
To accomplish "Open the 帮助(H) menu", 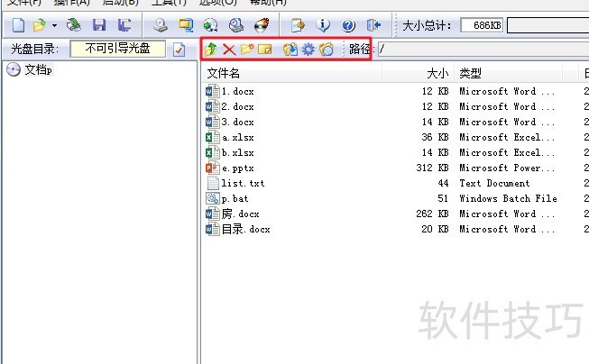I will click(x=268, y=2).
